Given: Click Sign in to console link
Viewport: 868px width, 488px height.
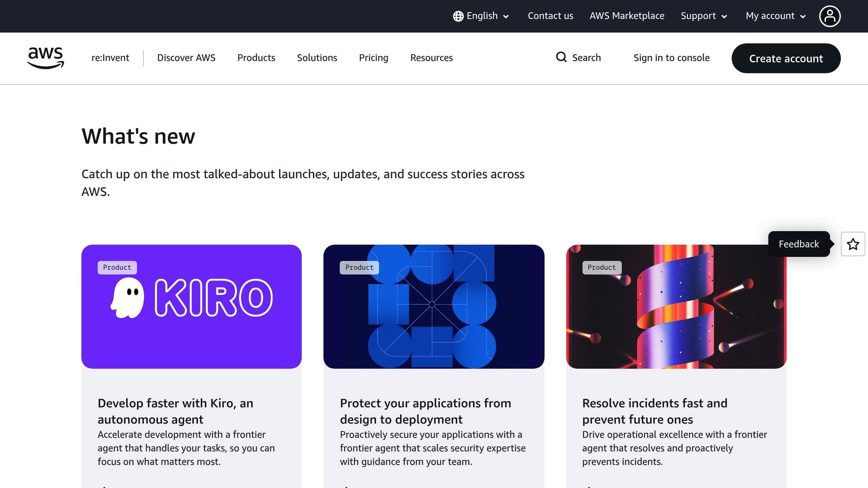Looking at the screenshot, I should [671, 58].
